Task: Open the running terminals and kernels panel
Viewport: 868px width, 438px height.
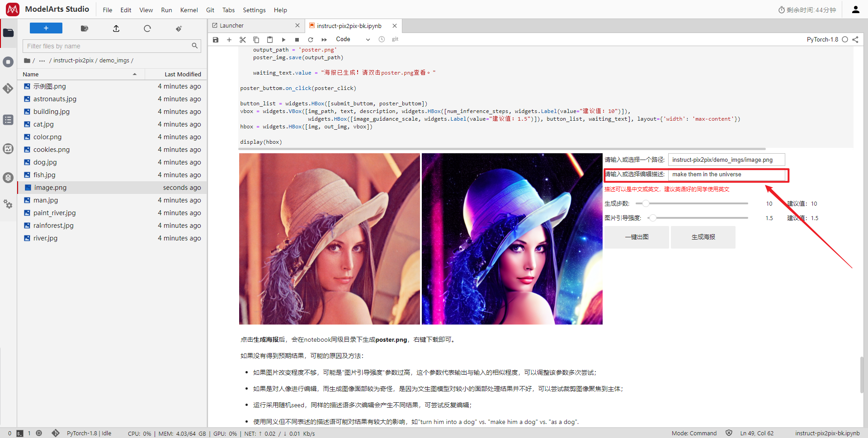Action: pyautogui.click(x=8, y=61)
